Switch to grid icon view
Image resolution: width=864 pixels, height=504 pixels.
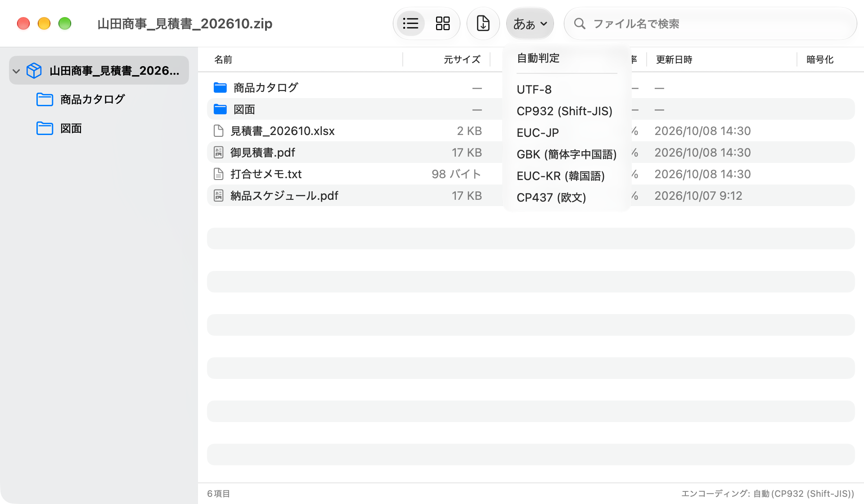click(x=443, y=23)
